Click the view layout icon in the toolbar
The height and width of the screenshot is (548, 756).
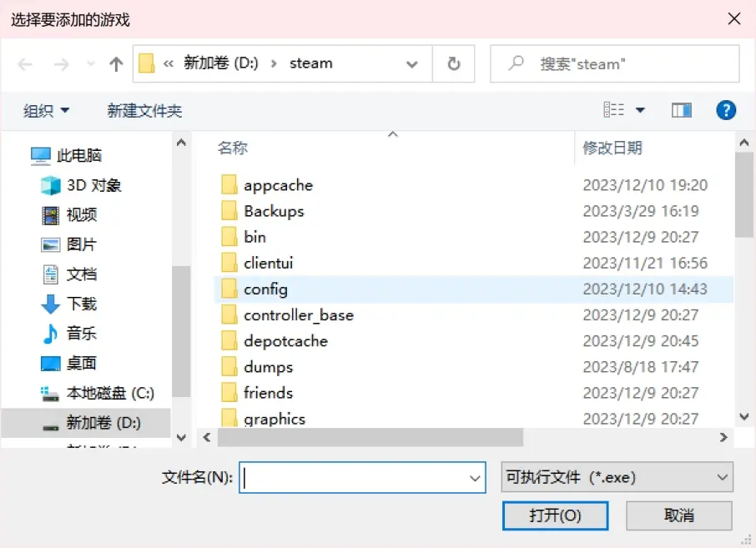click(614, 110)
